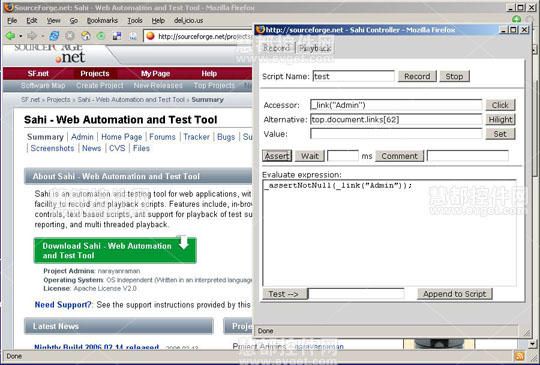Open the Edit menu

click(x=32, y=21)
